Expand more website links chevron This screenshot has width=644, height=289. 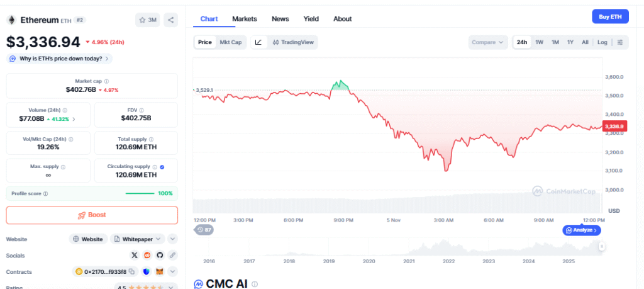173,239
